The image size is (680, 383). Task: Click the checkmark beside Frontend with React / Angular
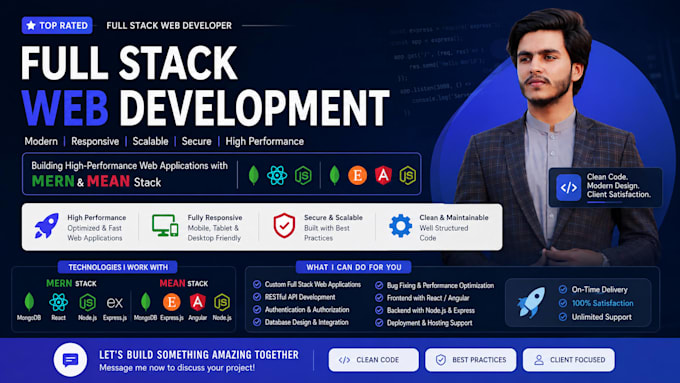(x=379, y=298)
